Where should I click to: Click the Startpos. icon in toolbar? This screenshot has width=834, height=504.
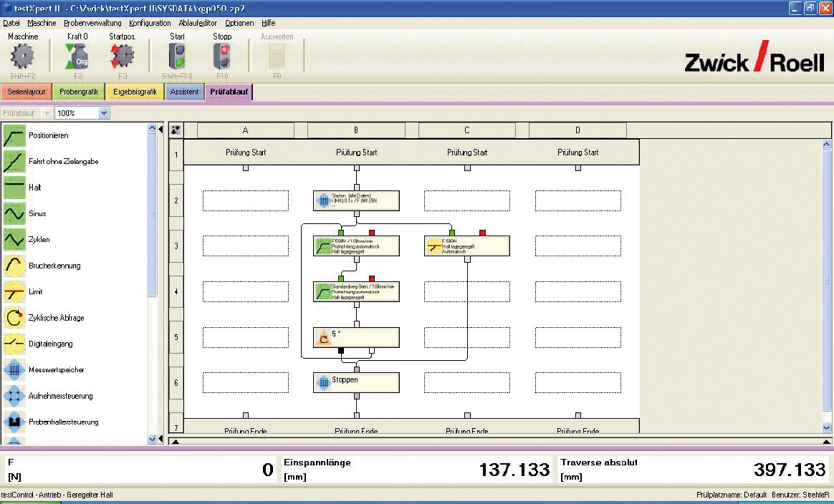coord(123,56)
